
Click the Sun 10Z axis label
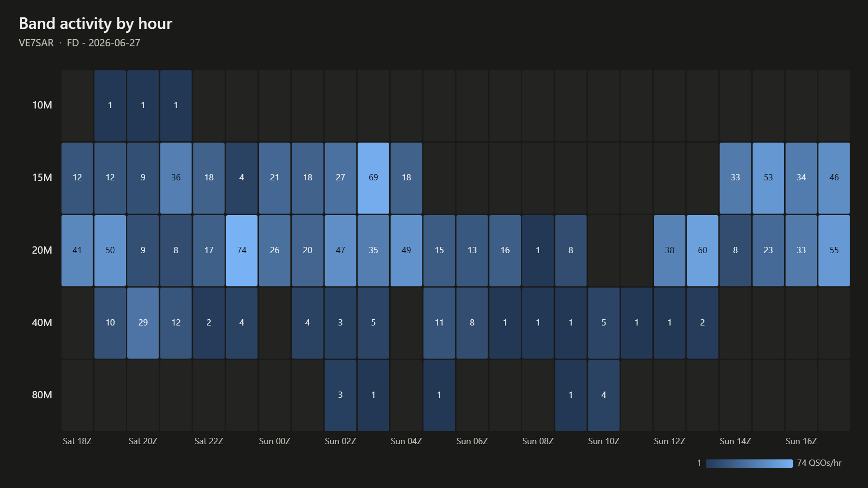coord(604,441)
